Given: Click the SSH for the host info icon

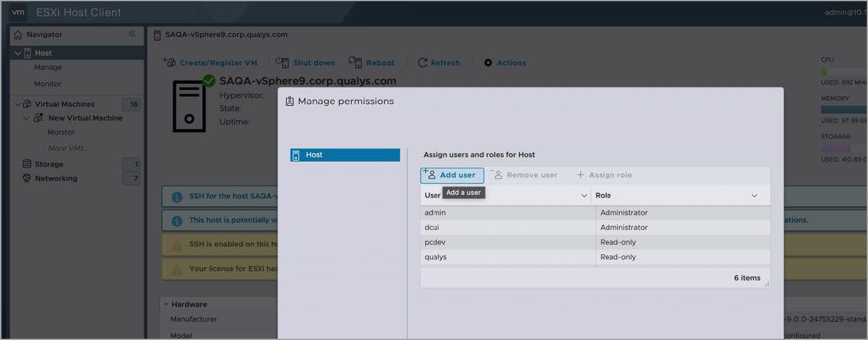Looking at the screenshot, I should 177,196.
